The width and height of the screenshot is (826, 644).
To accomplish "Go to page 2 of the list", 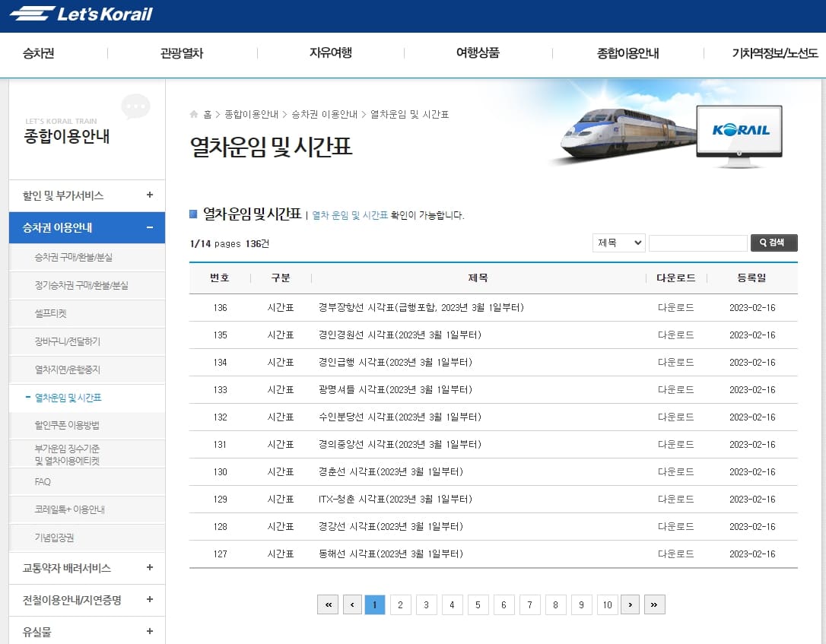I will tap(401, 604).
